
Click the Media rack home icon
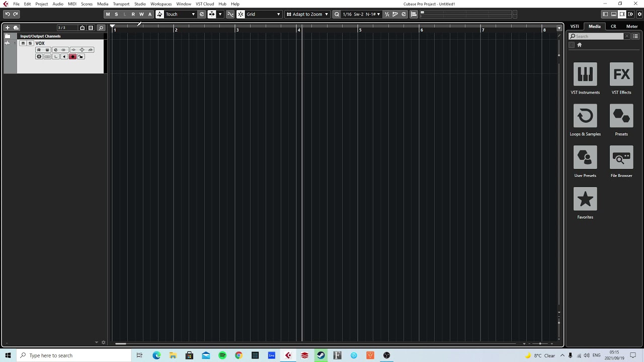pyautogui.click(x=579, y=45)
